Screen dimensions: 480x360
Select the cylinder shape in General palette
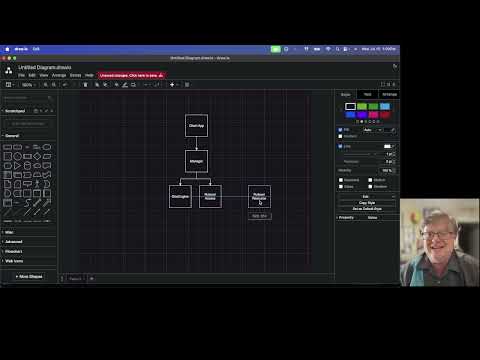[27, 166]
